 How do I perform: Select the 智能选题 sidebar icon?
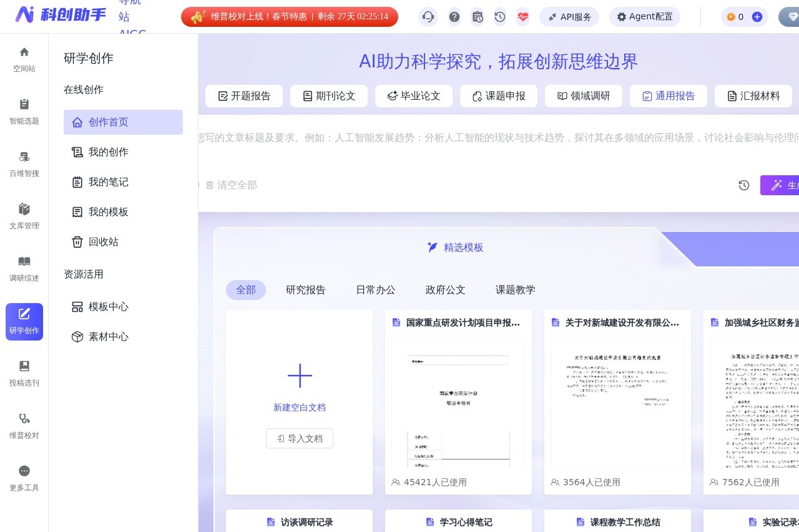point(24,112)
